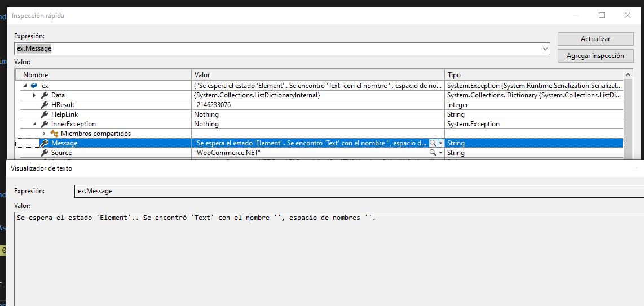Click the wrench icon beside HResult

click(45, 105)
